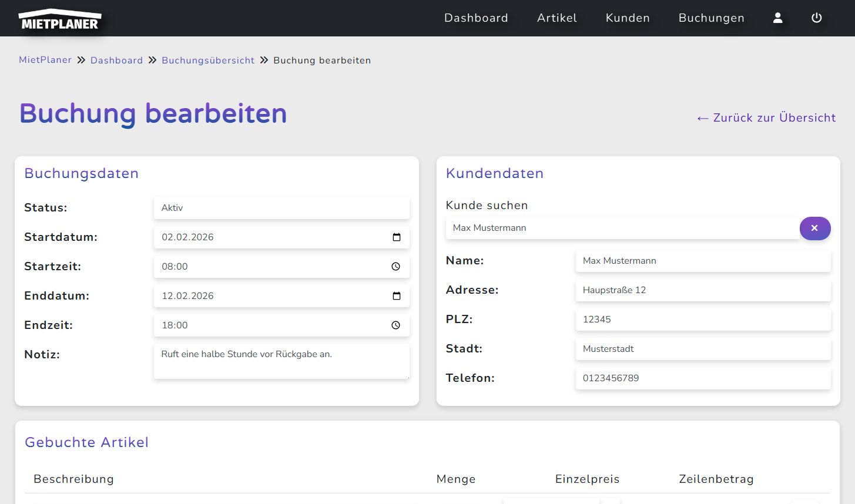This screenshot has height=504, width=855.
Task: Open the Startdatum calendar picker
Action: (x=397, y=237)
